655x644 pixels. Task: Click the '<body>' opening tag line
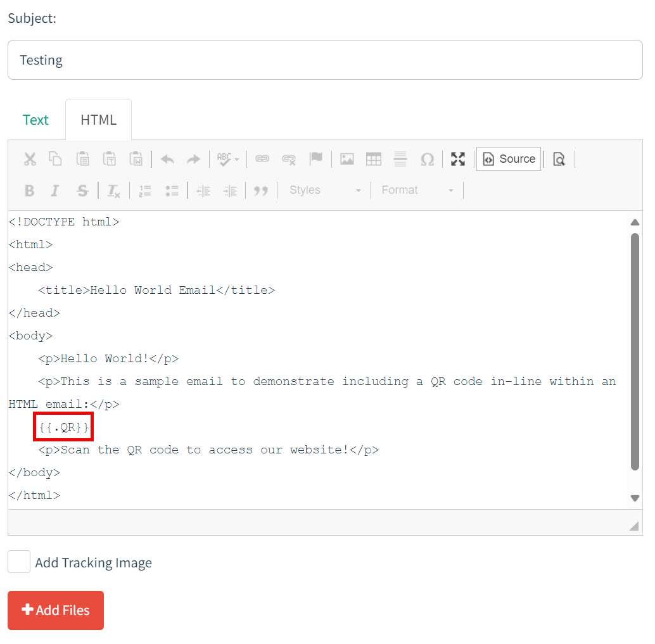coord(30,336)
